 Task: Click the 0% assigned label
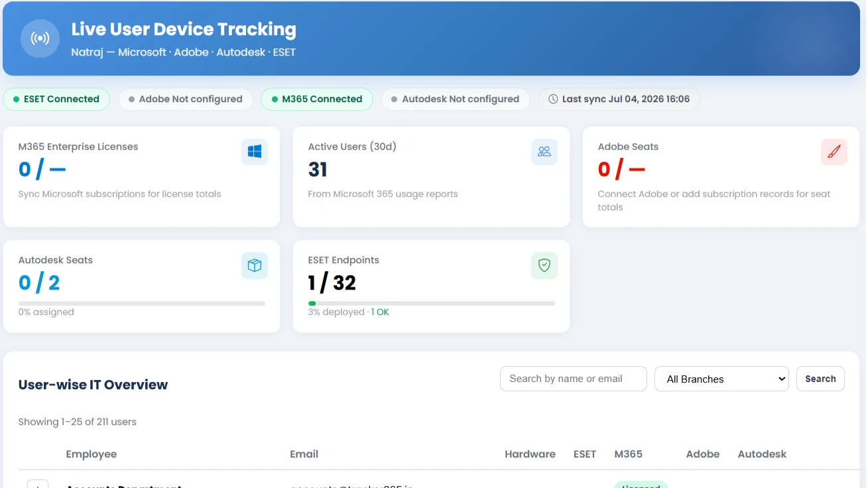(46, 312)
